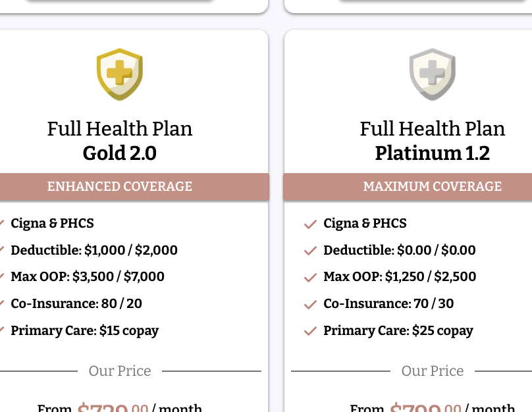
Task: Select the MAXIMUM COVERAGE banner
Action: tap(432, 187)
